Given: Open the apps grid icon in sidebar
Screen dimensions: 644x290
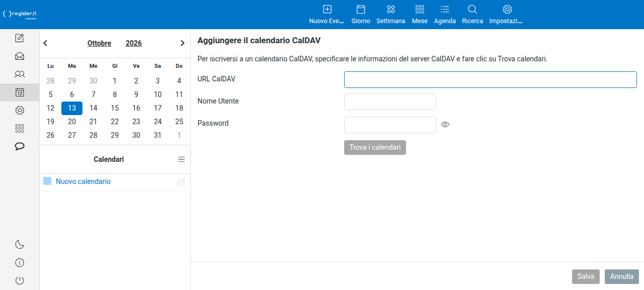Looking at the screenshot, I should click(x=20, y=128).
